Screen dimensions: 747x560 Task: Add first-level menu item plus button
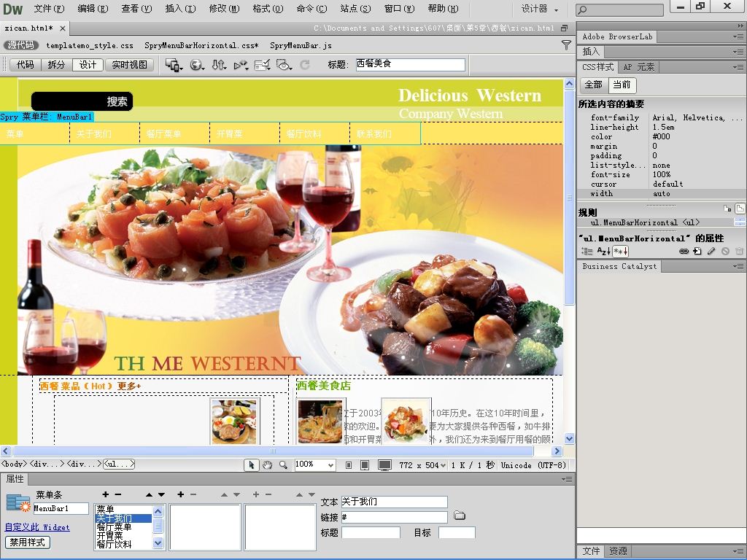pyautogui.click(x=105, y=495)
